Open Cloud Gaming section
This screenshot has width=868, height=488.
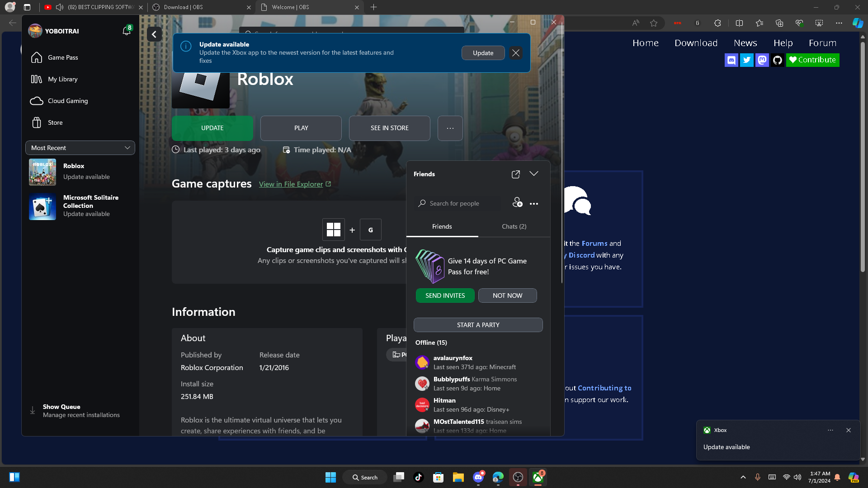pos(80,101)
